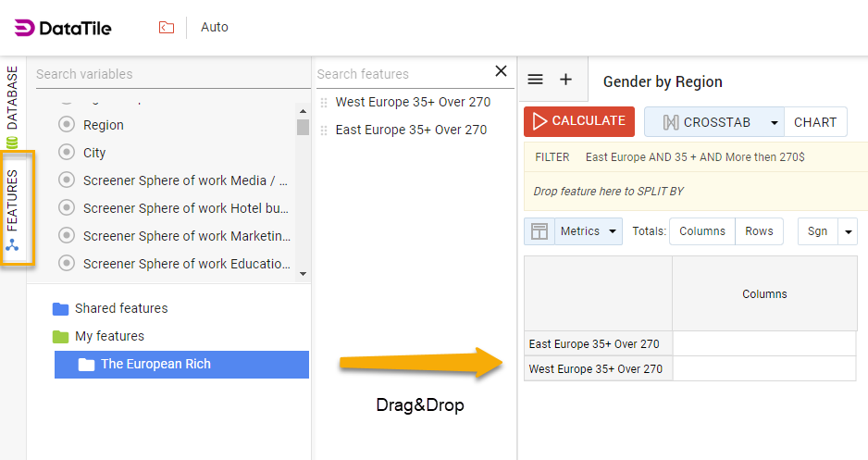Click the red folder icon beside Auto

(x=166, y=28)
